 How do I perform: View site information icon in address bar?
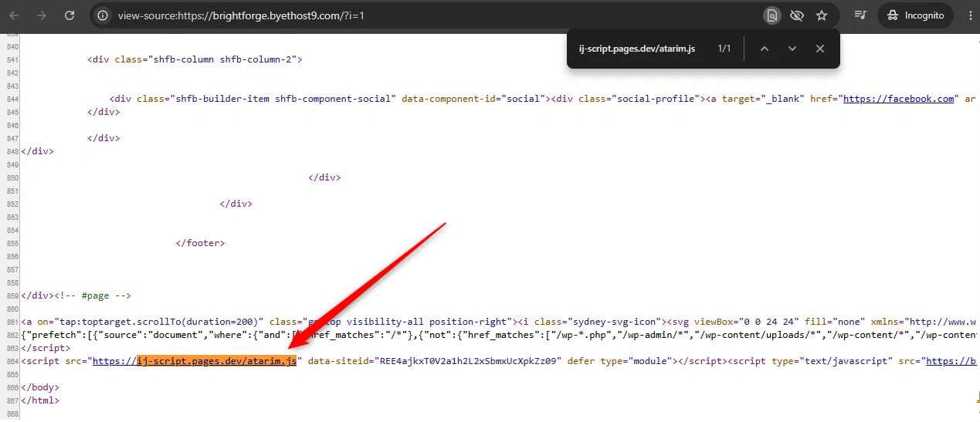(103, 15)
